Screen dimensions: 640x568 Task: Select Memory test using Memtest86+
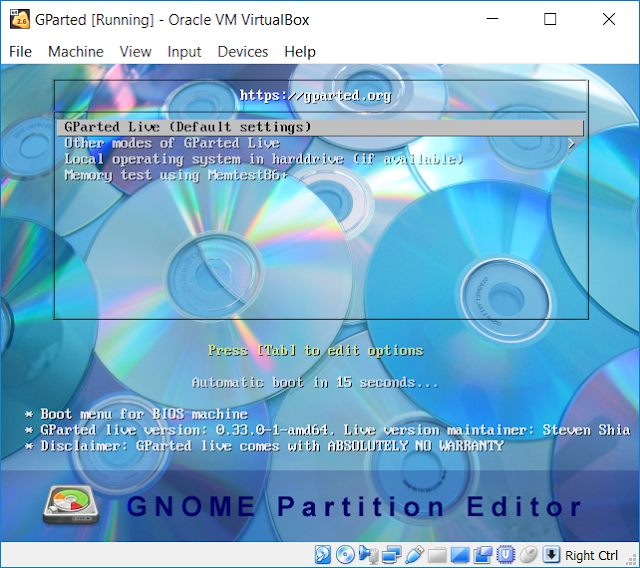tap(176, 175)
